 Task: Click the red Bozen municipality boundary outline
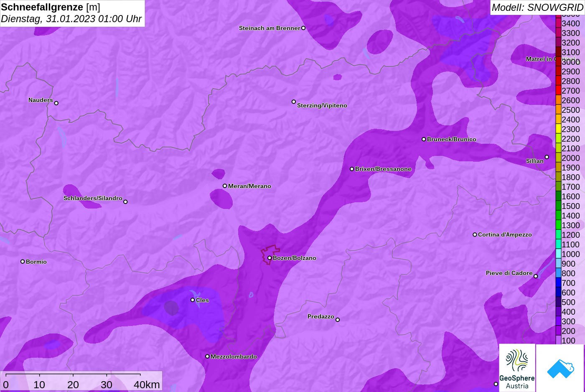click(x=270, y=255)
